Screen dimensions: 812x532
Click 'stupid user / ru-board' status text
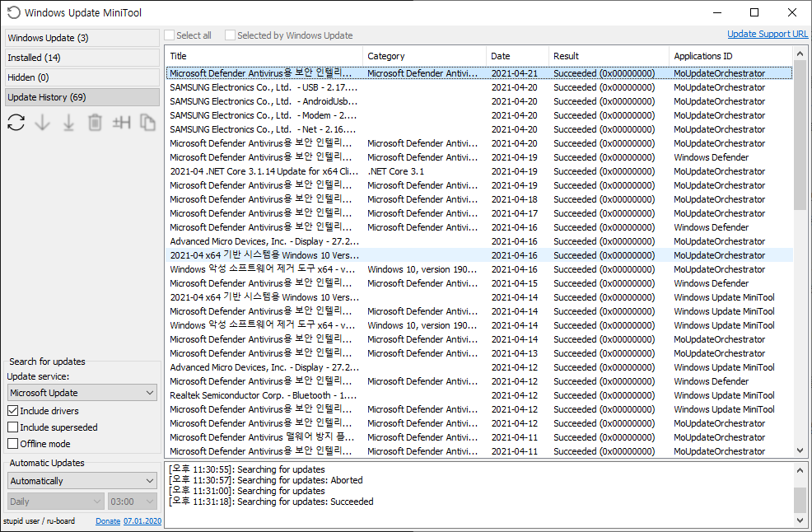click(39, 521)
